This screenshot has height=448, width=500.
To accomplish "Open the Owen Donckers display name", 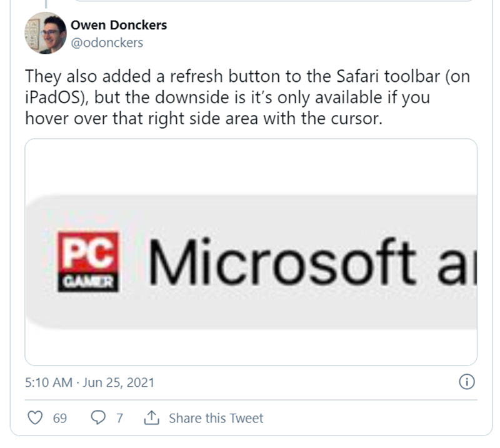I will [119, 26].
